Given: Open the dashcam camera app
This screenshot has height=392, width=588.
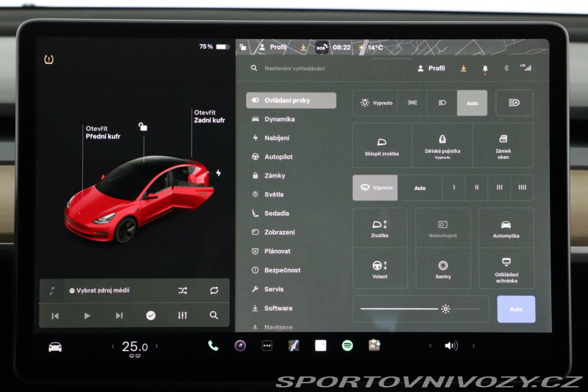Looking at the screenshot, I should [x=240, y=346].
